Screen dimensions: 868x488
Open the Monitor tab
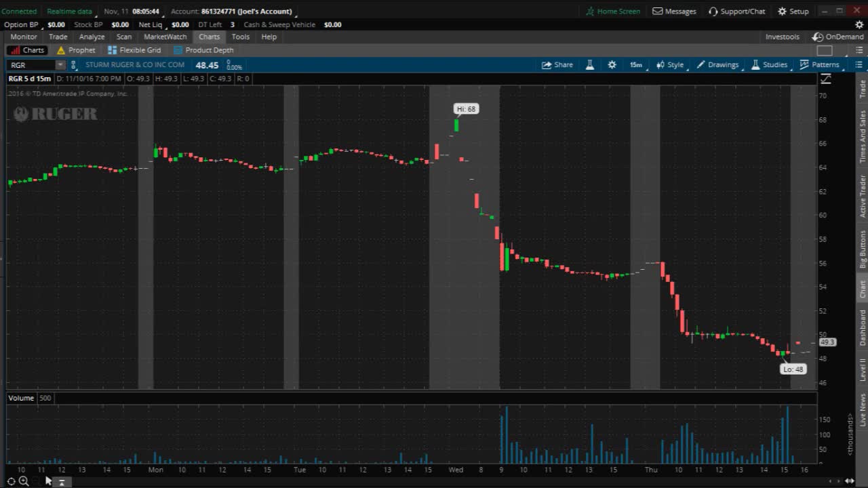pos(24,37)
